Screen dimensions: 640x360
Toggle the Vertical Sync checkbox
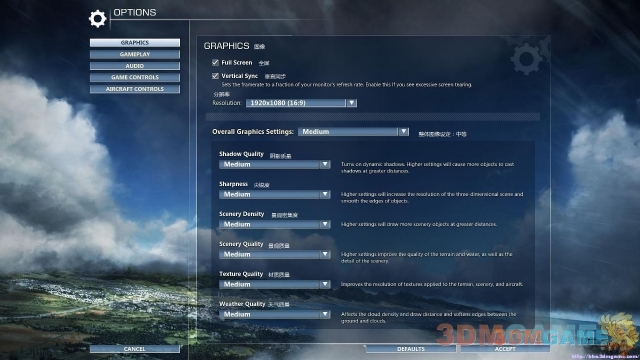215,76
